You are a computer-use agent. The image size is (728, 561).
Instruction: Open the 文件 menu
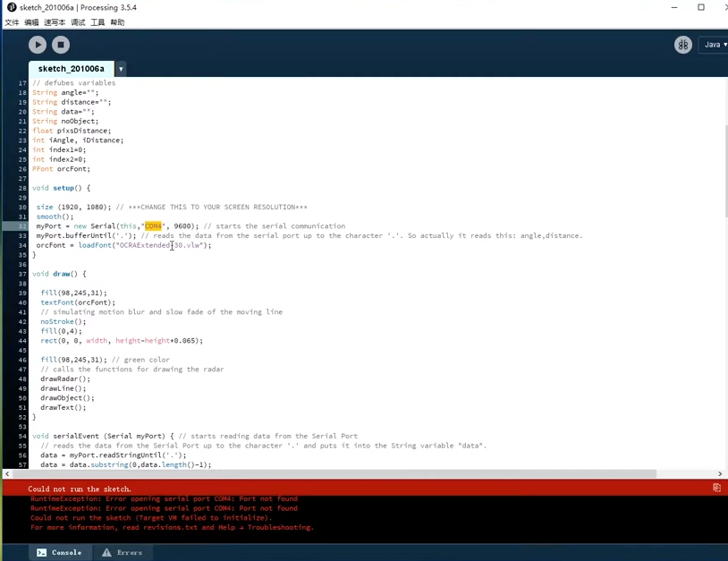tap(12, 22)
